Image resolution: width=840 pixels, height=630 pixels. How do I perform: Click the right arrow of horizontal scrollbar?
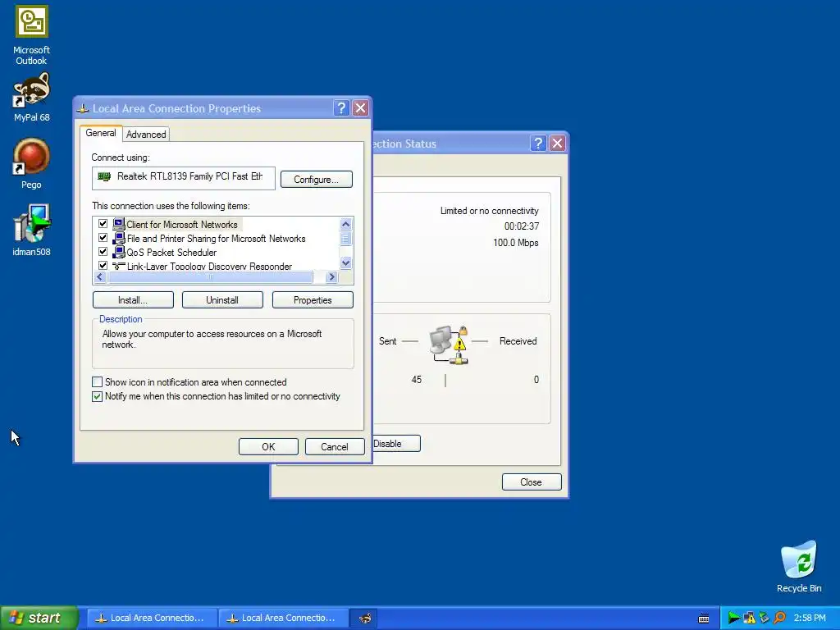click(331, 277)
